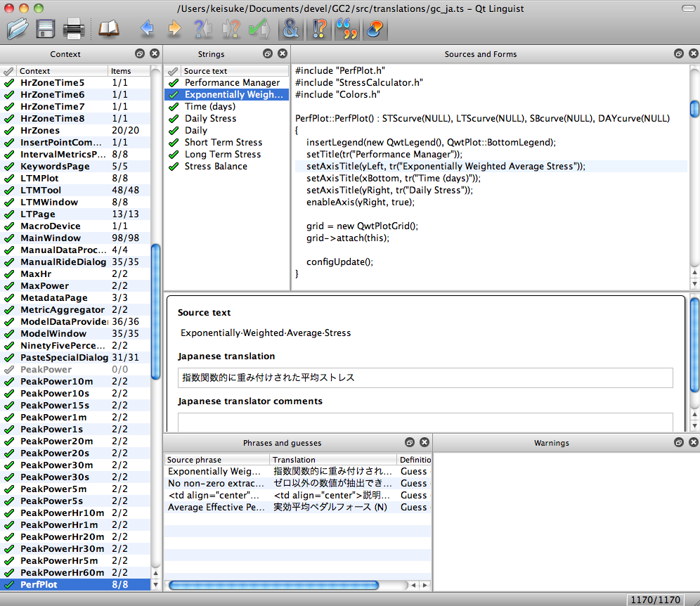Toggle done checkmark for Performance Manager string
The height and width of the screenshot is (606, 700).
174,83
